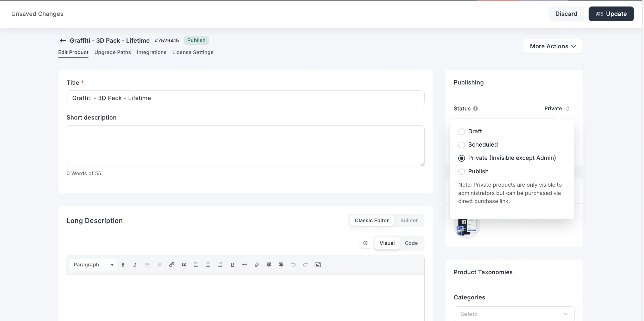Viewport: 644px width, 321px height.
Task: Insert a bulleted list
Action: pos(147,265)
